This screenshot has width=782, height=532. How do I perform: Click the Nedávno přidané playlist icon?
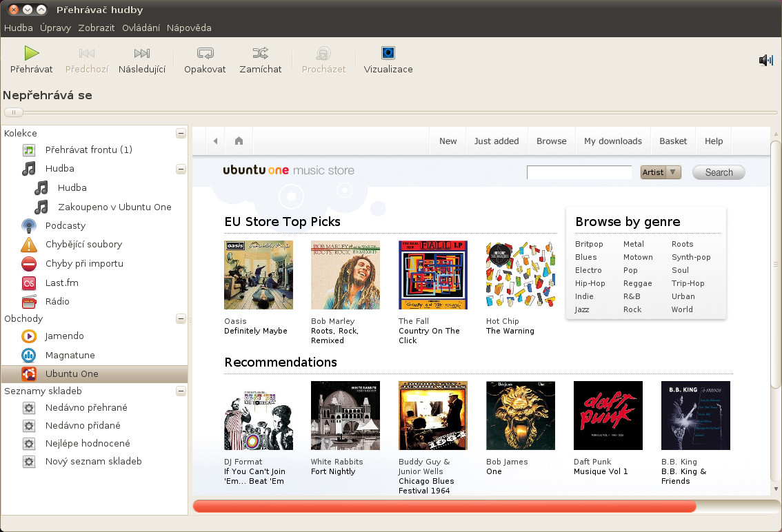[29, 426]
